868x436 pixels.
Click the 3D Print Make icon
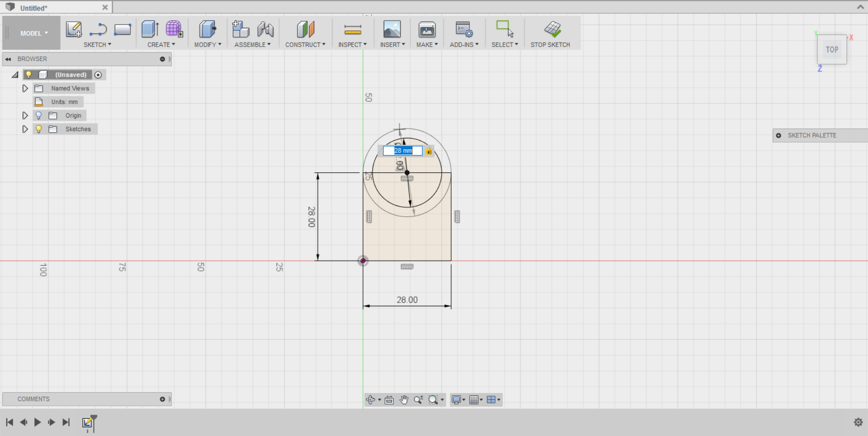427,30
